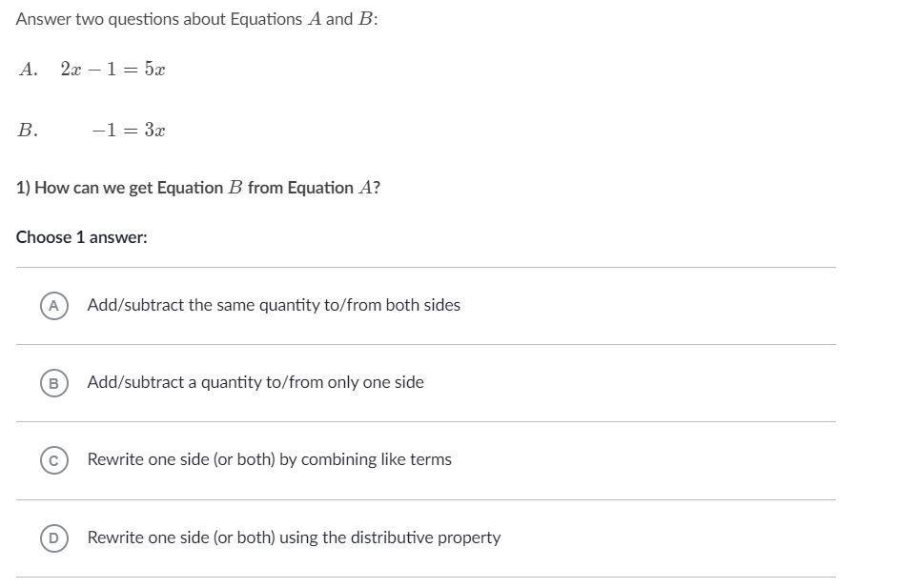Click the "combining like terms" answer text
The height and width of the screenshot is (588, 899).
pos(270,460)
